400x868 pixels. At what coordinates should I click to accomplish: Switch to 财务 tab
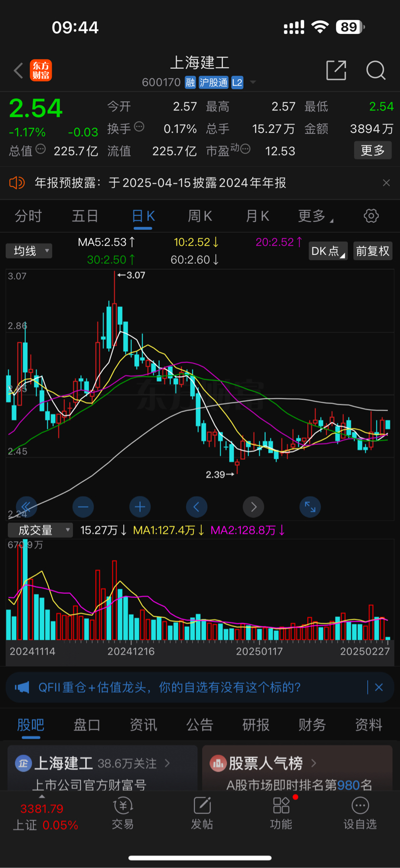[x=312, y=725]
